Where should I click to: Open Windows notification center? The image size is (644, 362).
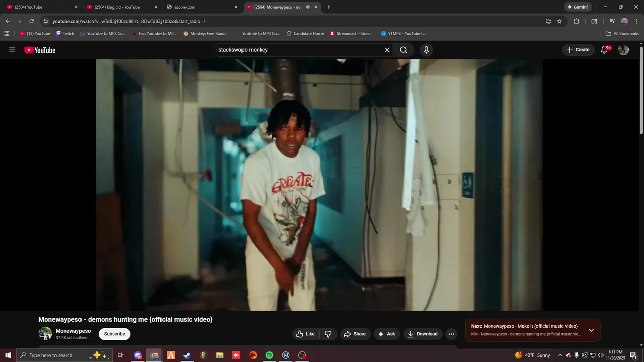click(x=633, y=355)
